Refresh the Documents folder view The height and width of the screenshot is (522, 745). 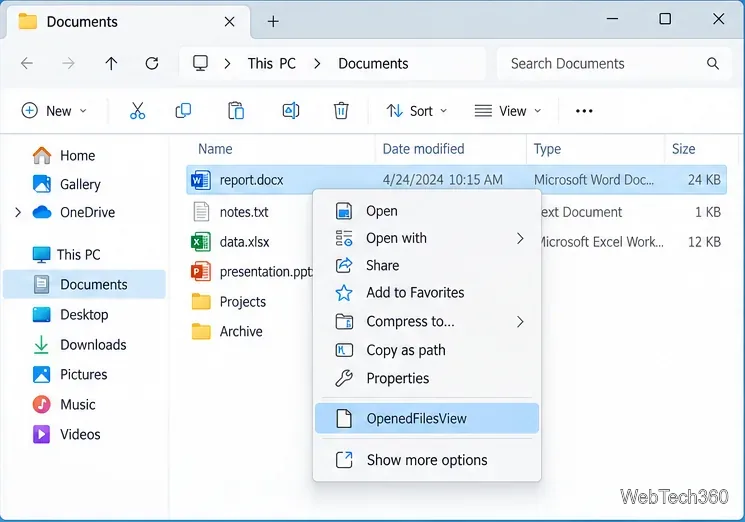[x=152, y=63]
